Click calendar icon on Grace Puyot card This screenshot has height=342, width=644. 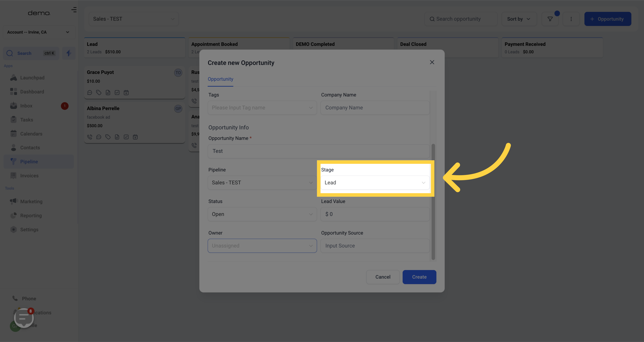[x=126, y=93]
